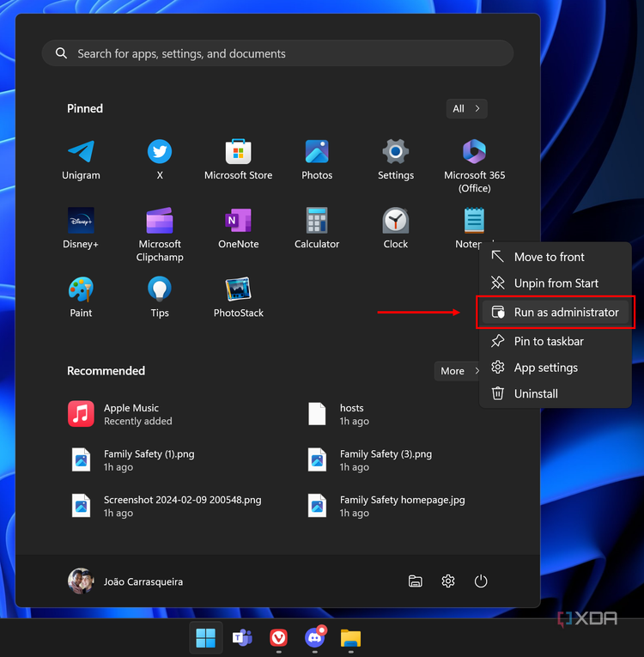Open Microsoft Teams from taskbar

point(242,638)
